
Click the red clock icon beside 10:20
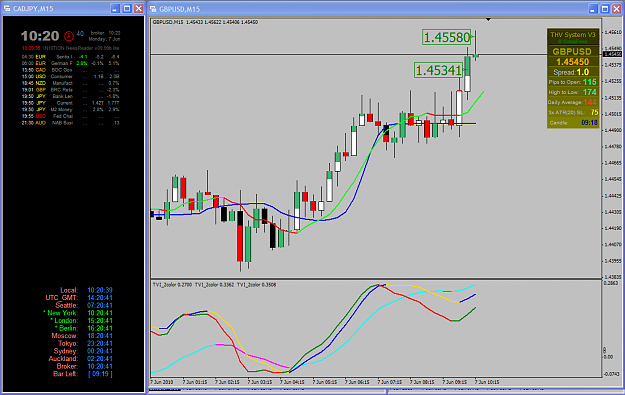point(69,36)
